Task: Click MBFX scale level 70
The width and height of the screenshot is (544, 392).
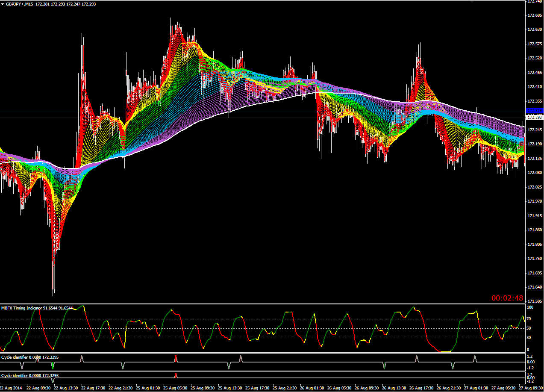Action: point(529,319)
